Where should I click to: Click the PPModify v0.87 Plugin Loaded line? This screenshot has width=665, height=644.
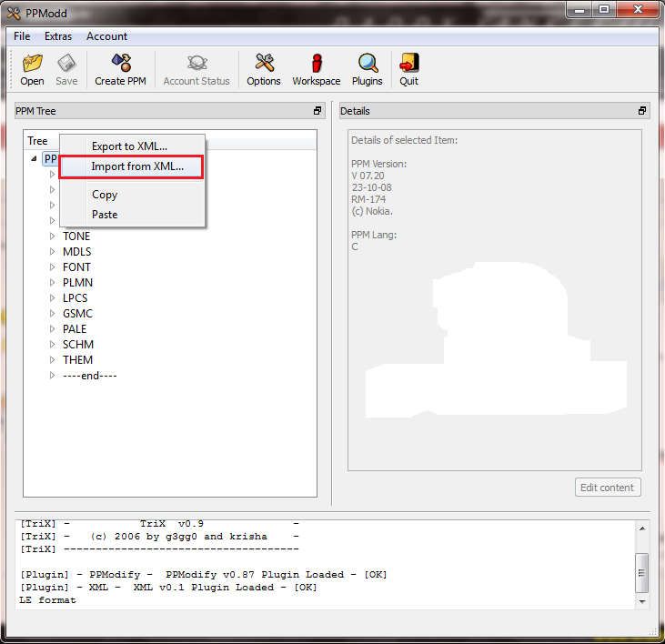point(204,575)
